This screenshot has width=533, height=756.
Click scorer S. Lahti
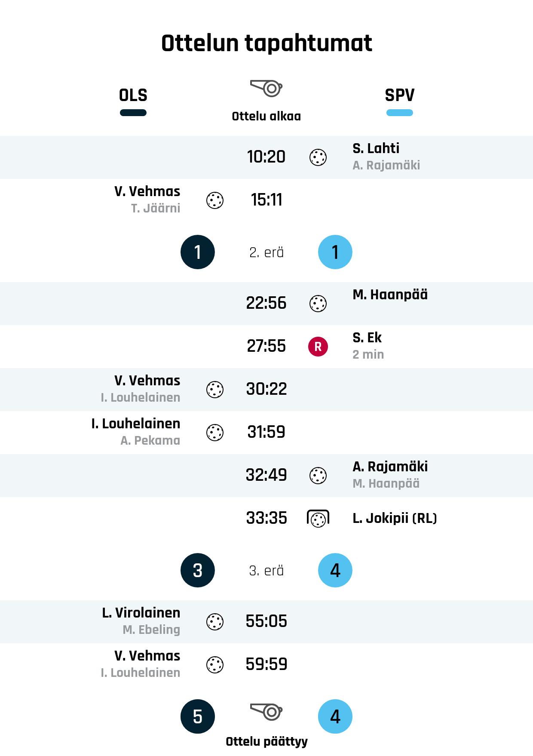point(376,148)
